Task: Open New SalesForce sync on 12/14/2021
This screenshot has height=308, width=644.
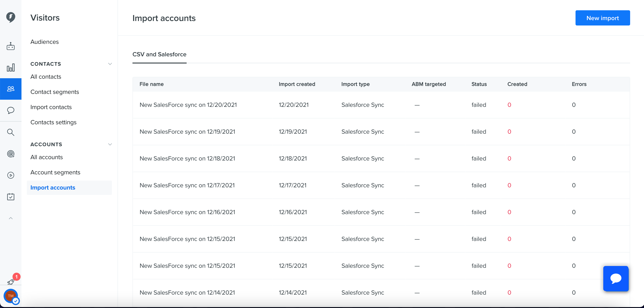Action: click(x=187, y=293)
